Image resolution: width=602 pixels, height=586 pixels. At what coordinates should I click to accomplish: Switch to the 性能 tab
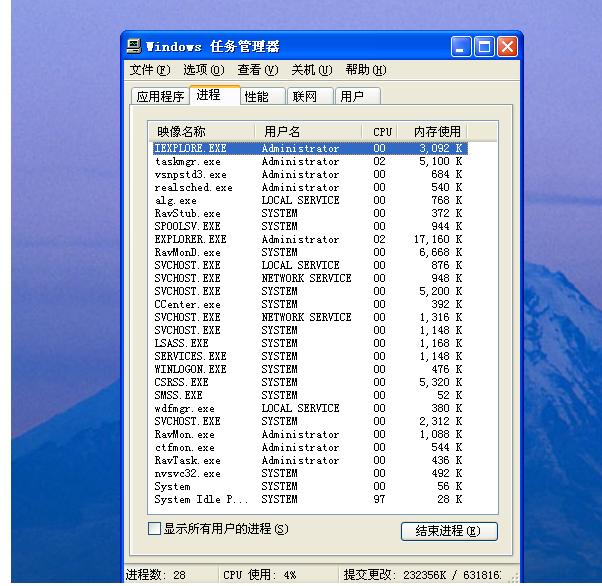click(x=263, y=96)
